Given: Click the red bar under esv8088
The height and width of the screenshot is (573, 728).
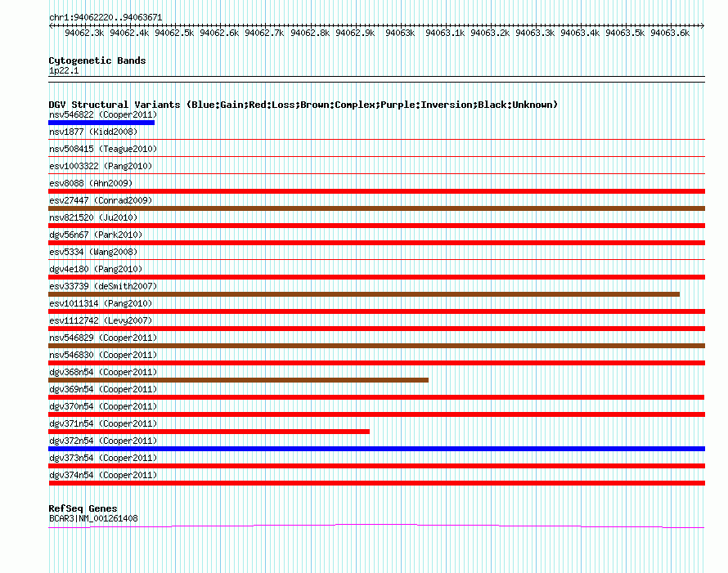Looking at the screenshot, I should (376, 191).
